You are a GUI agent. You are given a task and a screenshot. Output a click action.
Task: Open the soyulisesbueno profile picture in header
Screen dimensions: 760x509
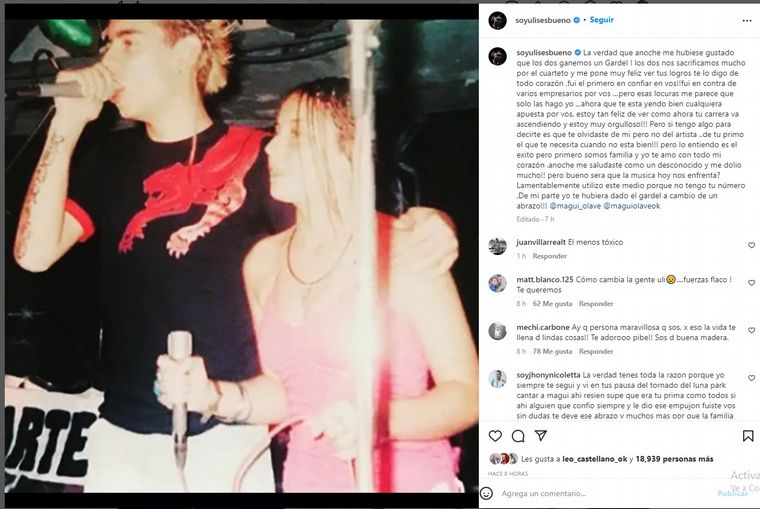(497, 20)
